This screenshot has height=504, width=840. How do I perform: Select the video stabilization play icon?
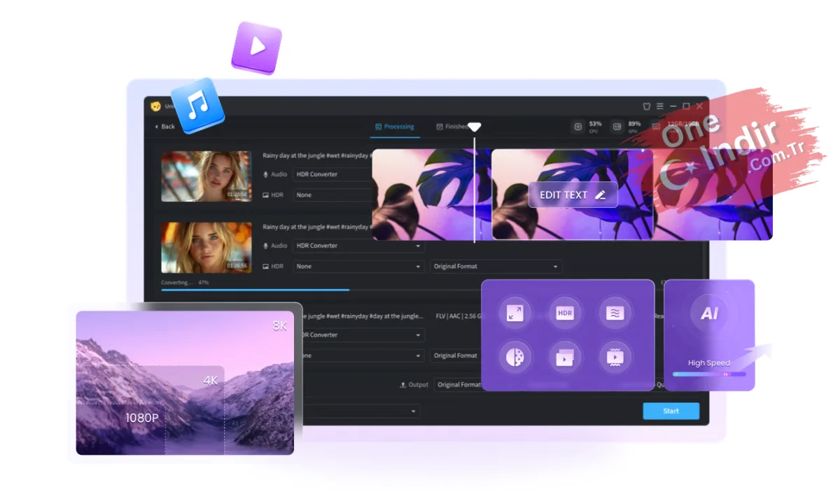[x=615, y=357]
